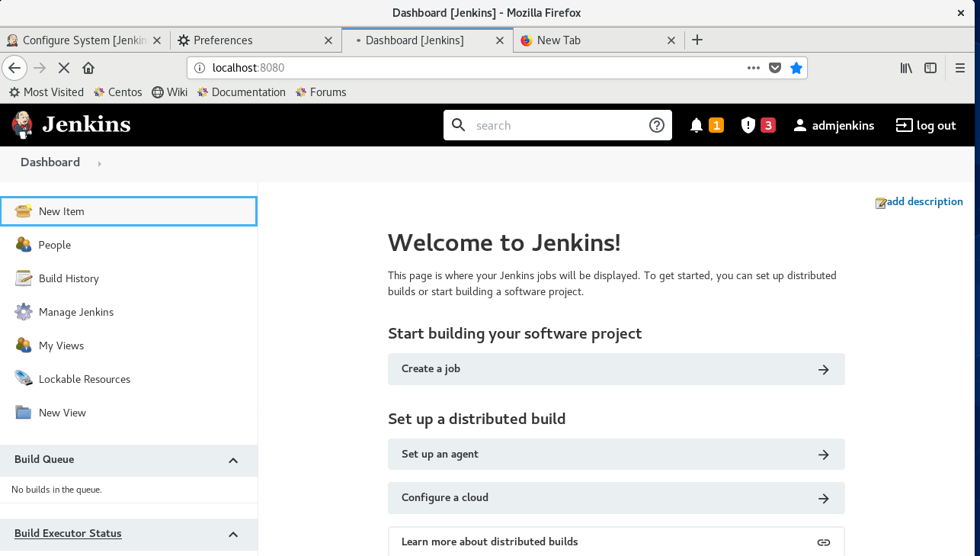Click Set up an agent button

pyautogui.click(x=617, y=455)
